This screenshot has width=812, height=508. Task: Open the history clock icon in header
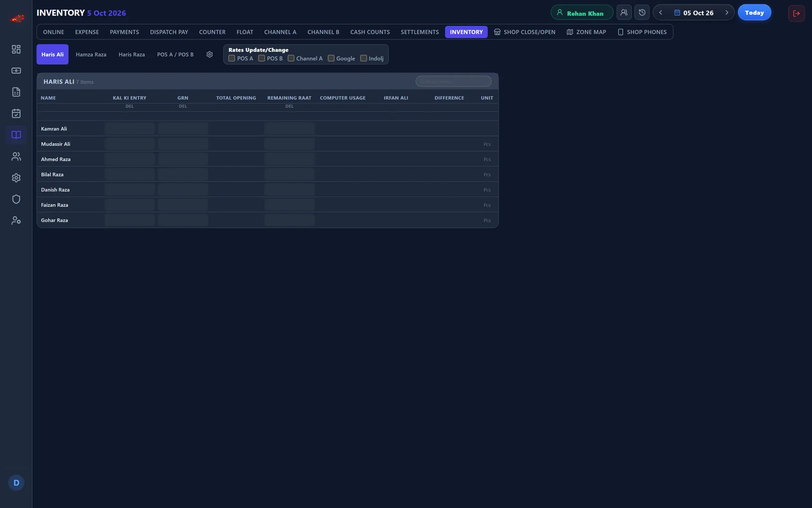(642, 13)
